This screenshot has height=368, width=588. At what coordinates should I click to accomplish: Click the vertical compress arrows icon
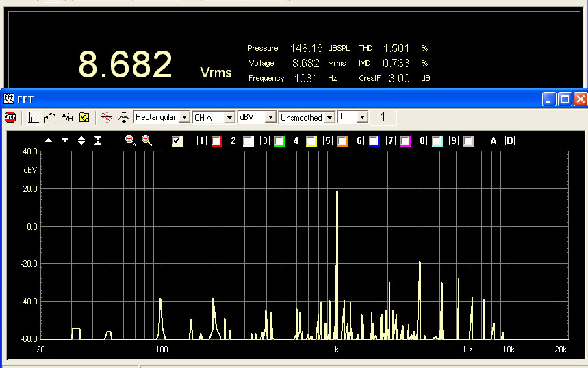[x=98, y=140]
